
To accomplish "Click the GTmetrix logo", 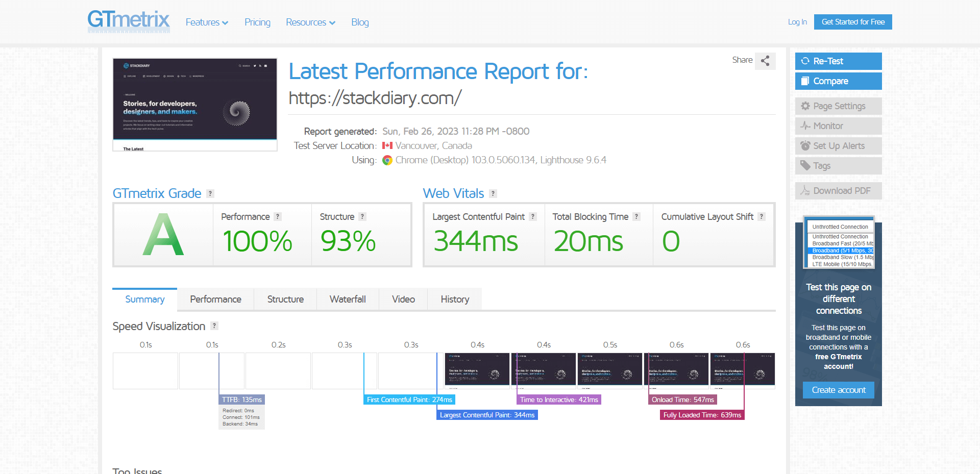I will tap(129, 21).
